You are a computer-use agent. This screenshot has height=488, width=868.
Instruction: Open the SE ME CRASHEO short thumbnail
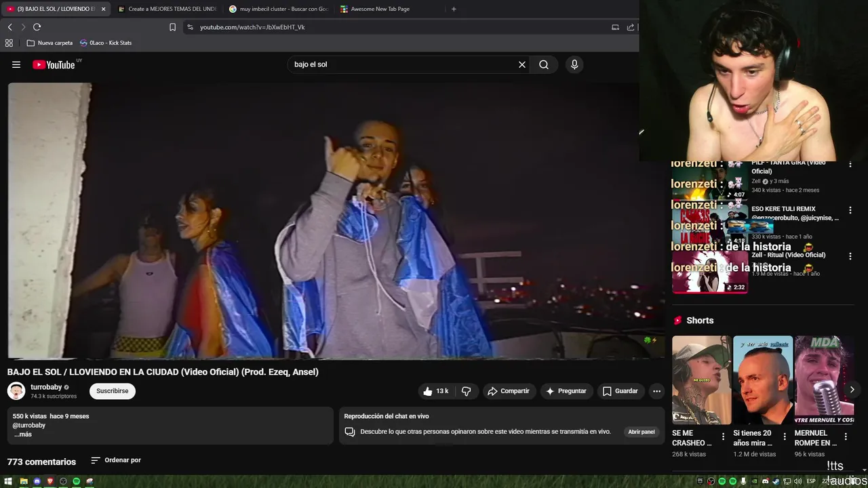point(701,380)
